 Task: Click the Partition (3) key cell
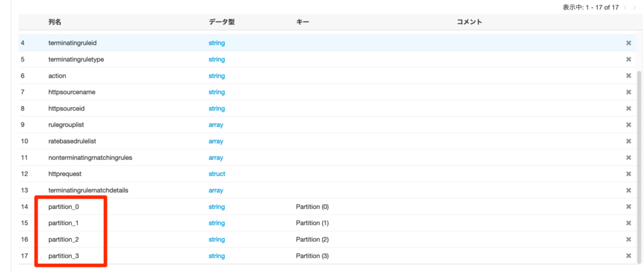(x=312, y=256)
